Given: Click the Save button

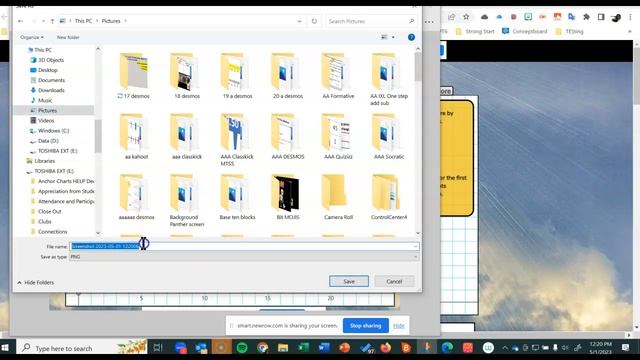Looking at the screenshot, I should click(x=349, y=281).
